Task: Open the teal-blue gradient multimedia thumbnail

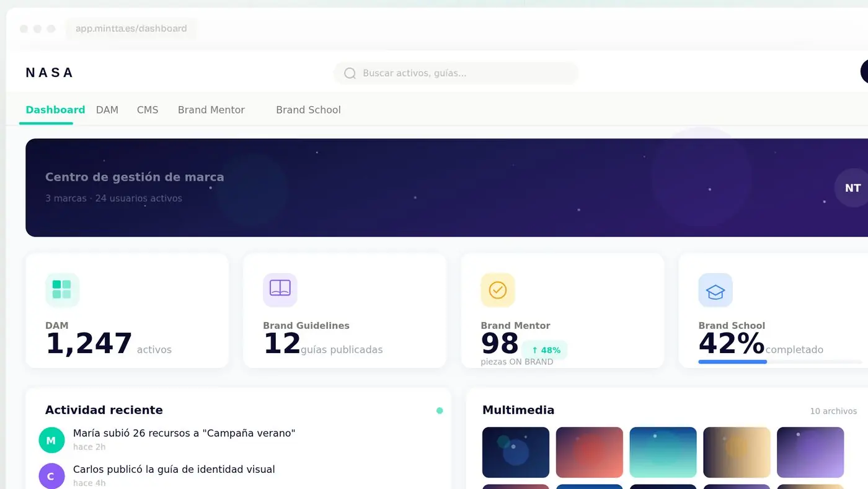Action: coord(663,452)
